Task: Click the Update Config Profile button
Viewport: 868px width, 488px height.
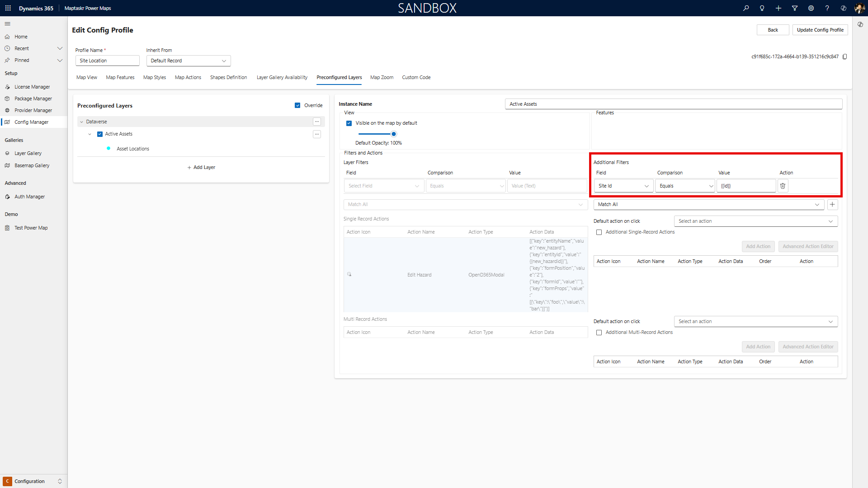Action: click(x=820, y=29)
